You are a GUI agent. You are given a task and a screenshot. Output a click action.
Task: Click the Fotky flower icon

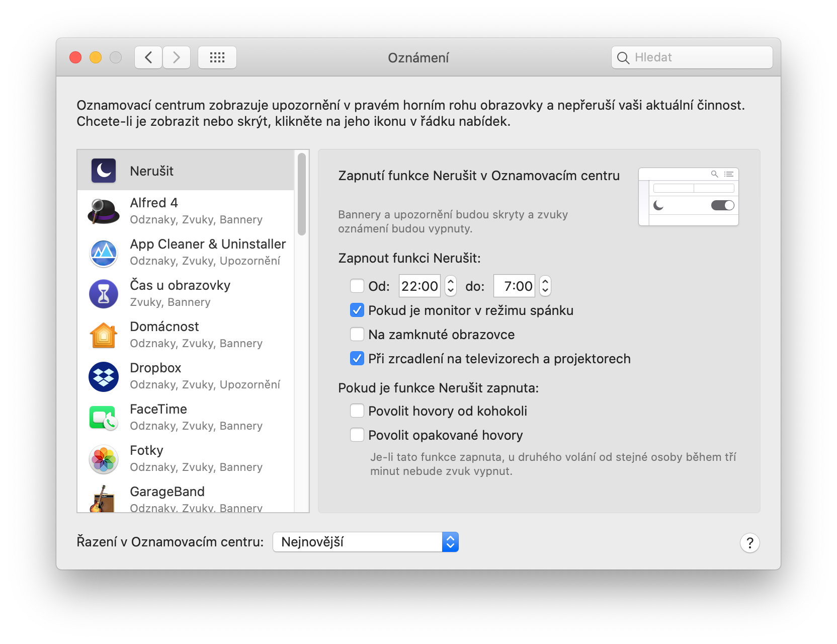click(x=104, y=459)
